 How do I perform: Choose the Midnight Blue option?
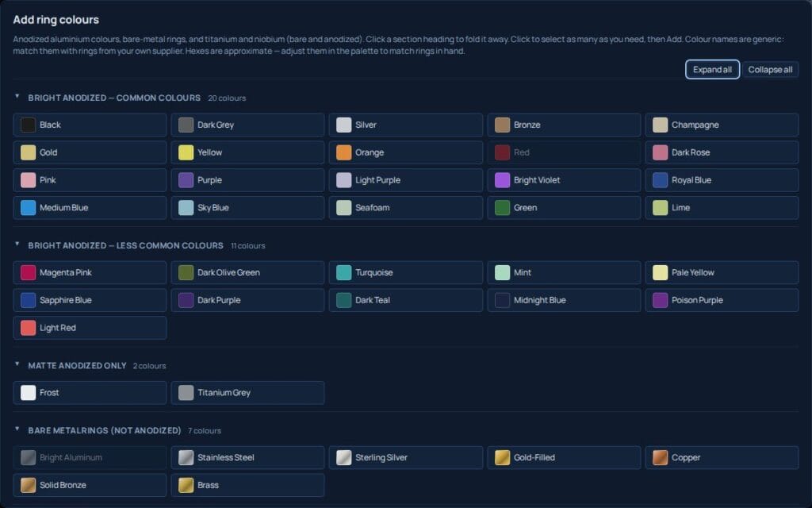coord(564,300)
